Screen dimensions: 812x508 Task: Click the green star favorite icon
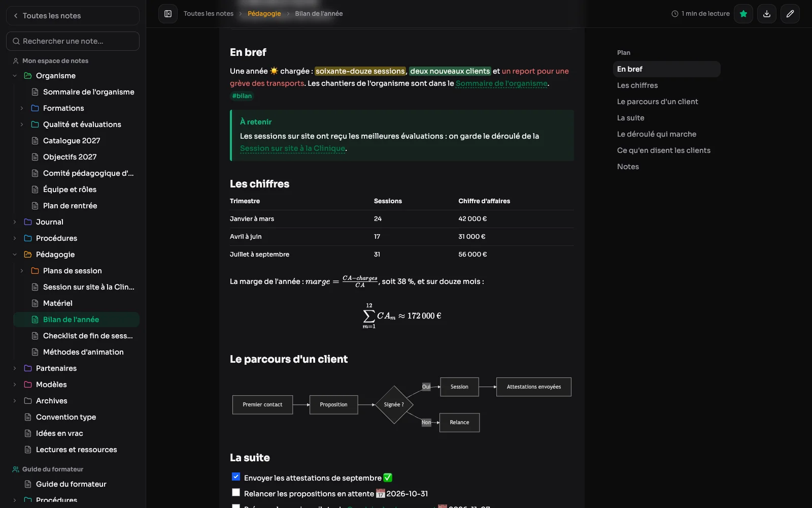743,14
